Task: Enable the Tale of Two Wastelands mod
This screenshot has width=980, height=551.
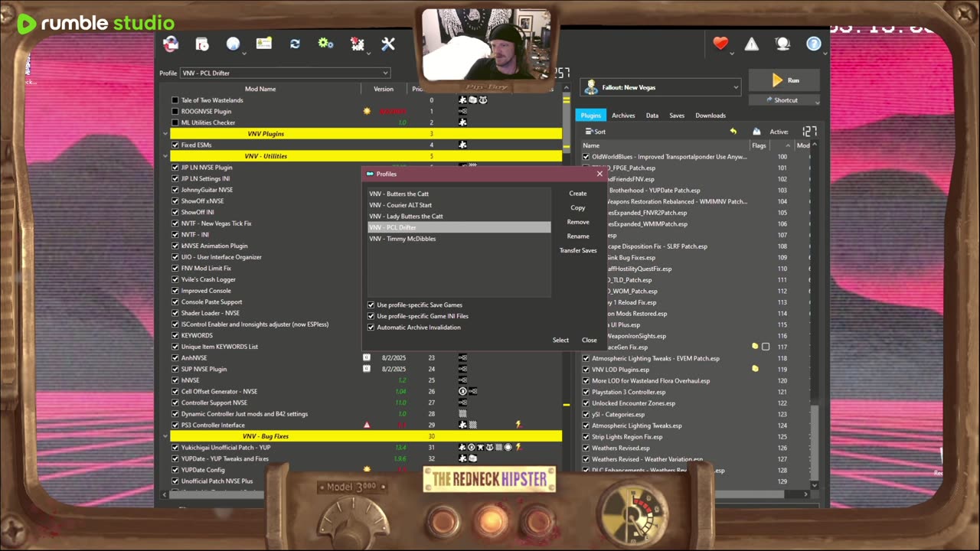Action: click(x=175, y=100)
